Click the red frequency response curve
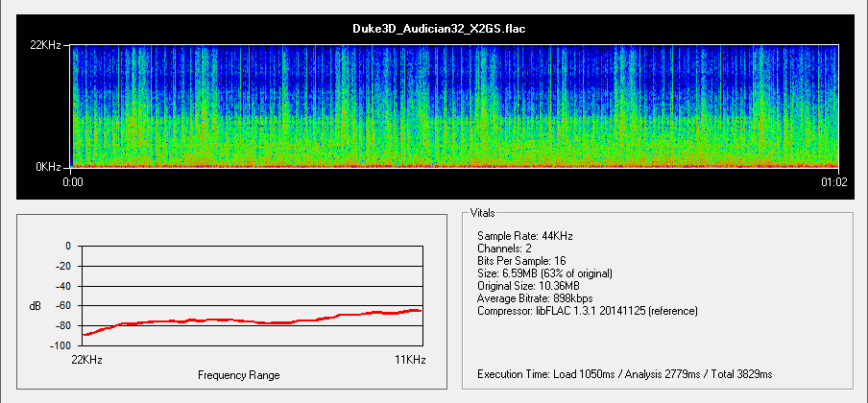Screen dimensions: 868x403 pyautogui.click(x=250, y=320)
